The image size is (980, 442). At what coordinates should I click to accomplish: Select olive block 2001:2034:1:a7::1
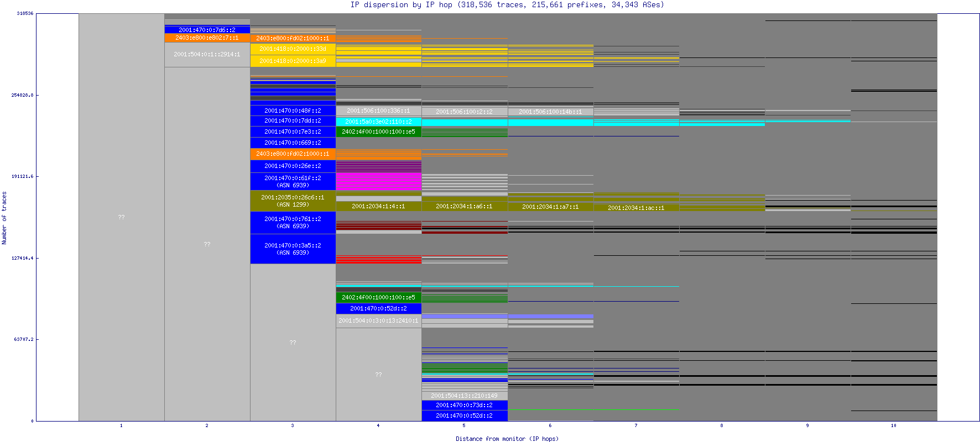(x=550, y=207)
